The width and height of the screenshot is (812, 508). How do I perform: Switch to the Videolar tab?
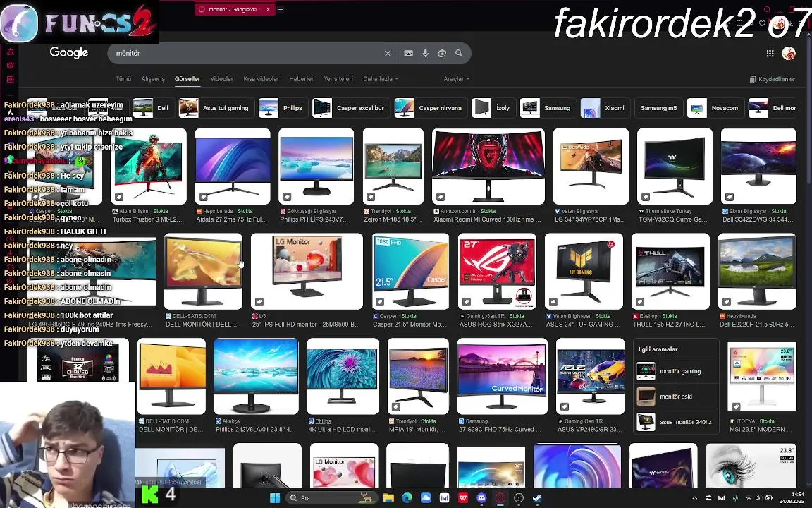[x=221, y=79]
